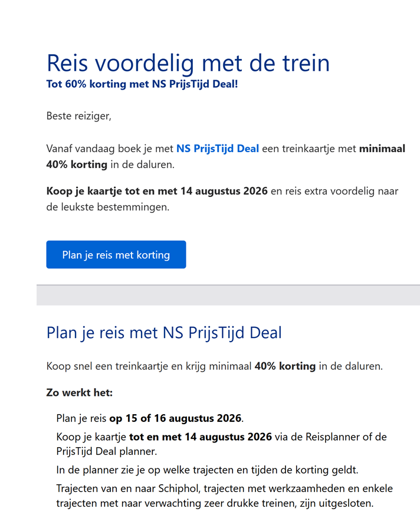Click the bold op 15 of 16 augustus 2026
This screenshot has height=525, width=420.
(x=176, y=418)
